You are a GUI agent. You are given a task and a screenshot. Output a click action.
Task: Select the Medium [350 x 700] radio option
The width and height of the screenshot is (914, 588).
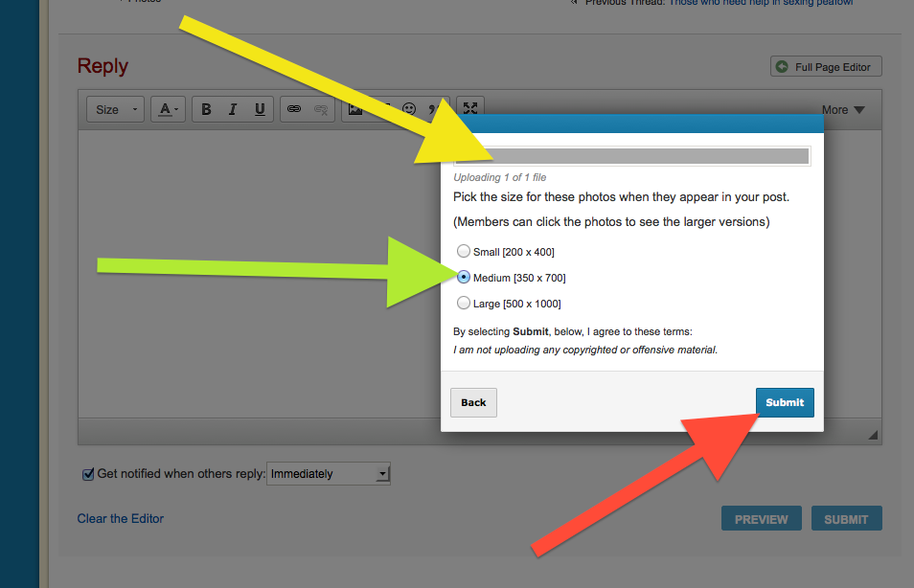[x=464, y=278]
